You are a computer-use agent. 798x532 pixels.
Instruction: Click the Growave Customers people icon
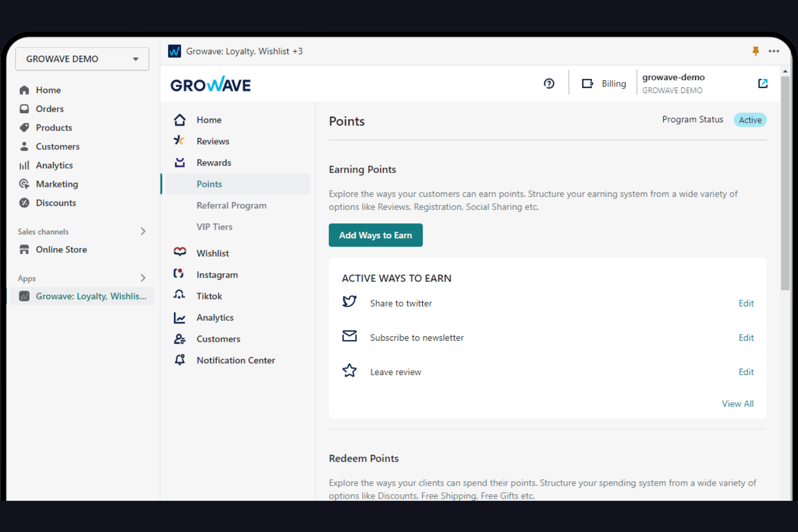coord(180,339)
